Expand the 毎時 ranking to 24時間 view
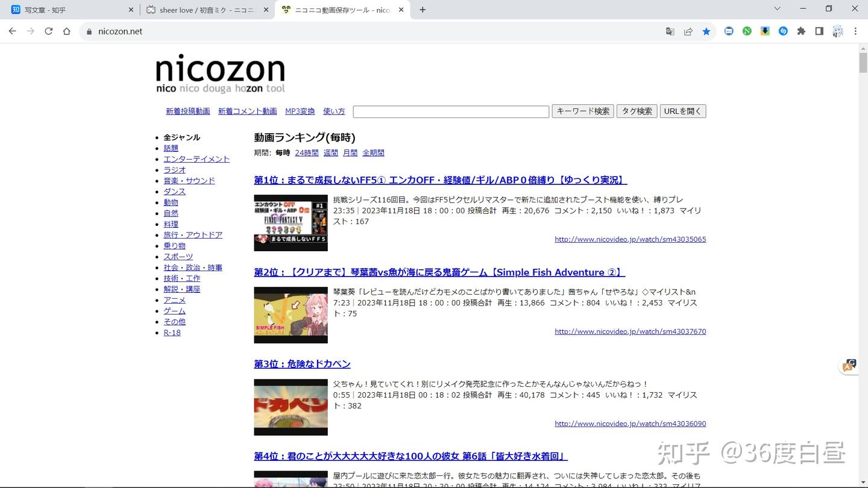This screenshot has width=868, height=488. (x=306, y=152)
